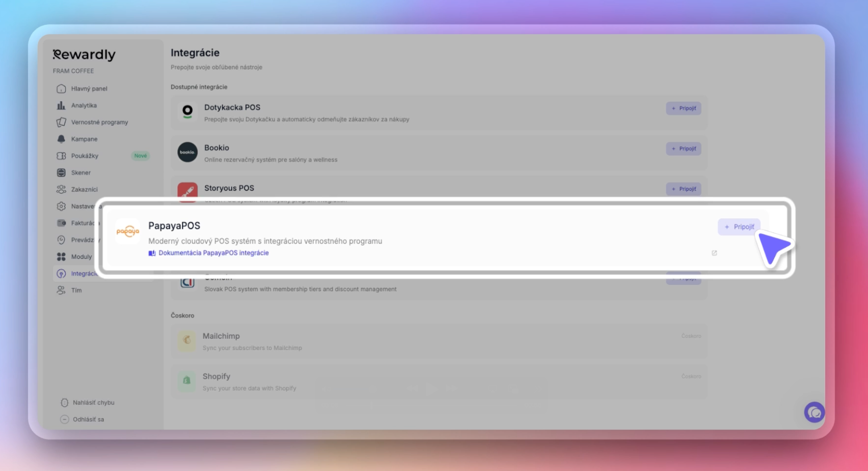Click the red Storyous POS logo
This screenshot has width=868, height=471.
point(188,192)
